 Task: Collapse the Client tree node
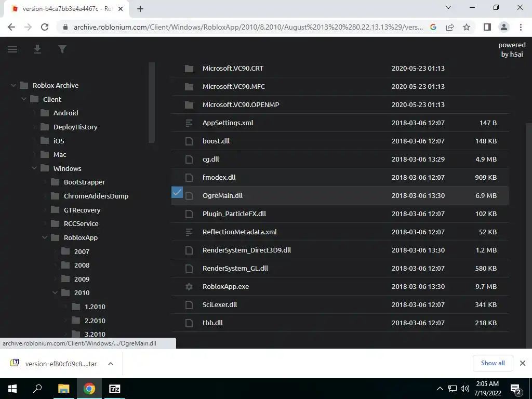click(x=24, y=99)
